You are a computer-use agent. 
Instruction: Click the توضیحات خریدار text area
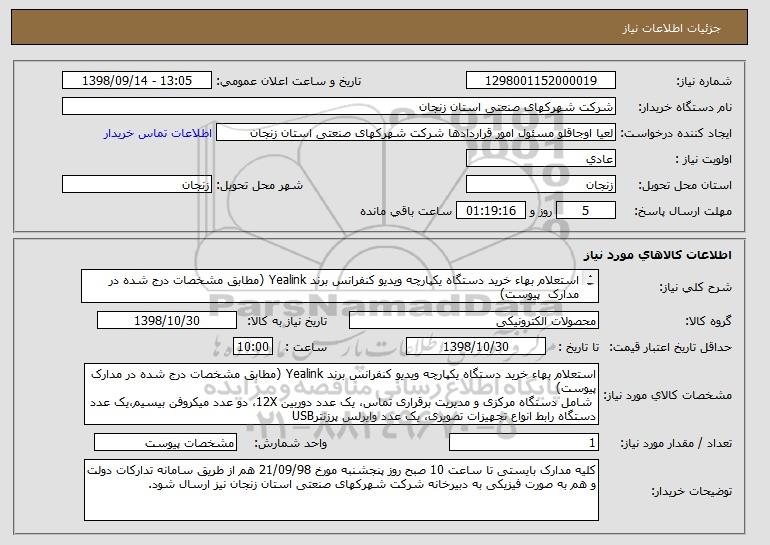[x=341, y=490]
